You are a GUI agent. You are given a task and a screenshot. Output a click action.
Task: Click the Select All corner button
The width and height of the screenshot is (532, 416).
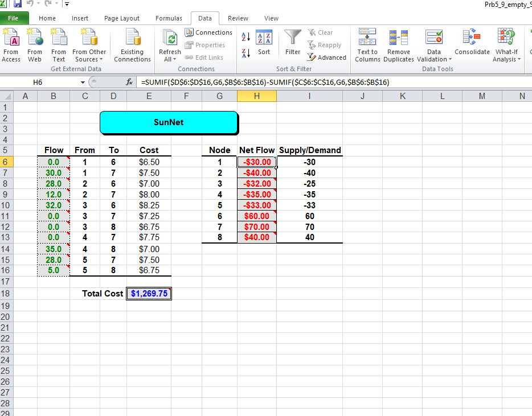tap(6, 96)
